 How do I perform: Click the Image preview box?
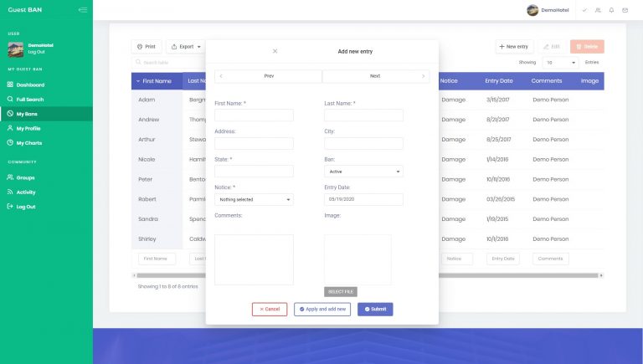coord(358,260)
